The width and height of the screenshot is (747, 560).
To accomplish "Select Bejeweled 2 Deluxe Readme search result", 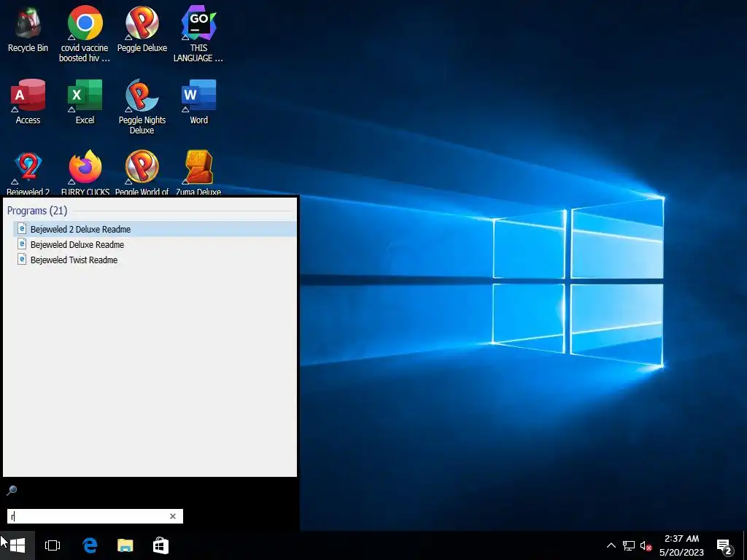I will [x=155, y=229].
